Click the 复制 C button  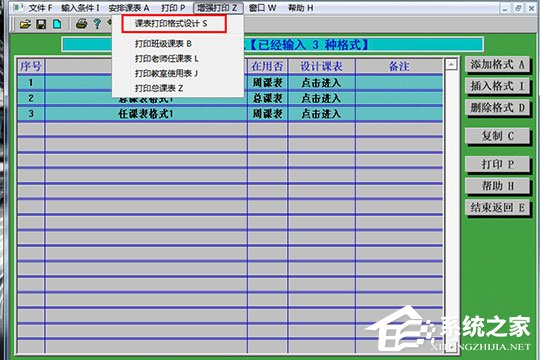click(x=497, y=136)
